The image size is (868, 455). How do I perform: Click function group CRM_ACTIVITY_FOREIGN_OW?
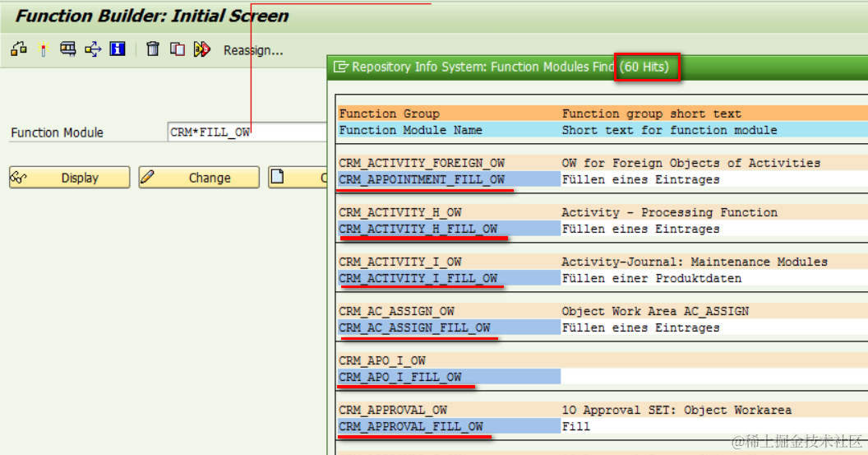point(422,163)
